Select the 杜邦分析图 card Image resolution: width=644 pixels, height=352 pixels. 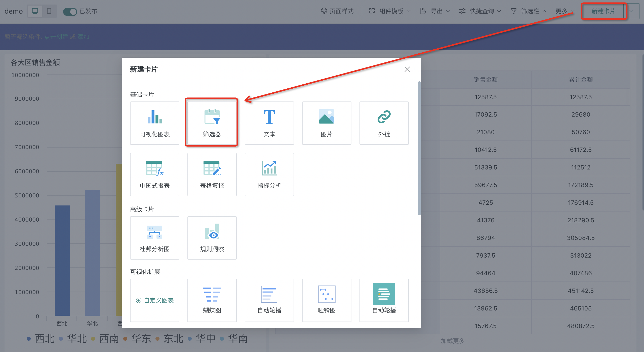click(x=154, y=238)
